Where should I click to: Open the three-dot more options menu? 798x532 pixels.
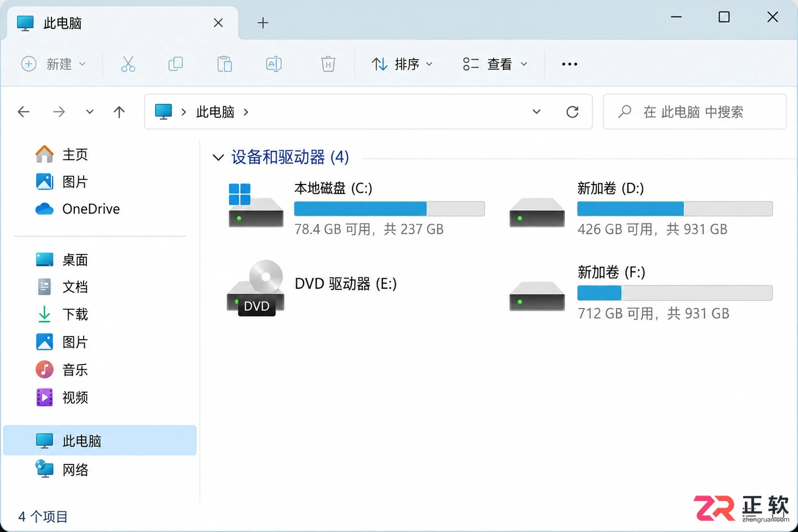(570, 64)
